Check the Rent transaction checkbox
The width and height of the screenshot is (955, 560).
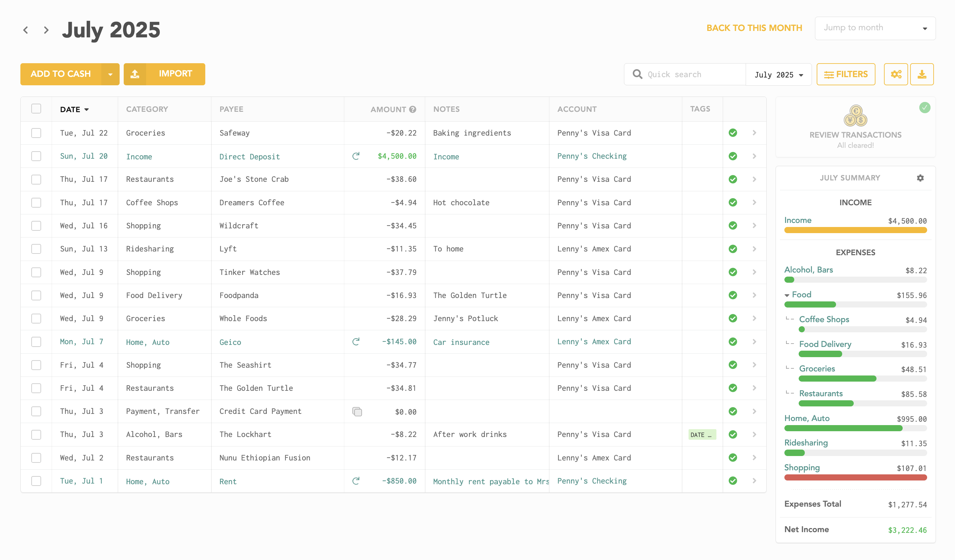pos(36,481)
